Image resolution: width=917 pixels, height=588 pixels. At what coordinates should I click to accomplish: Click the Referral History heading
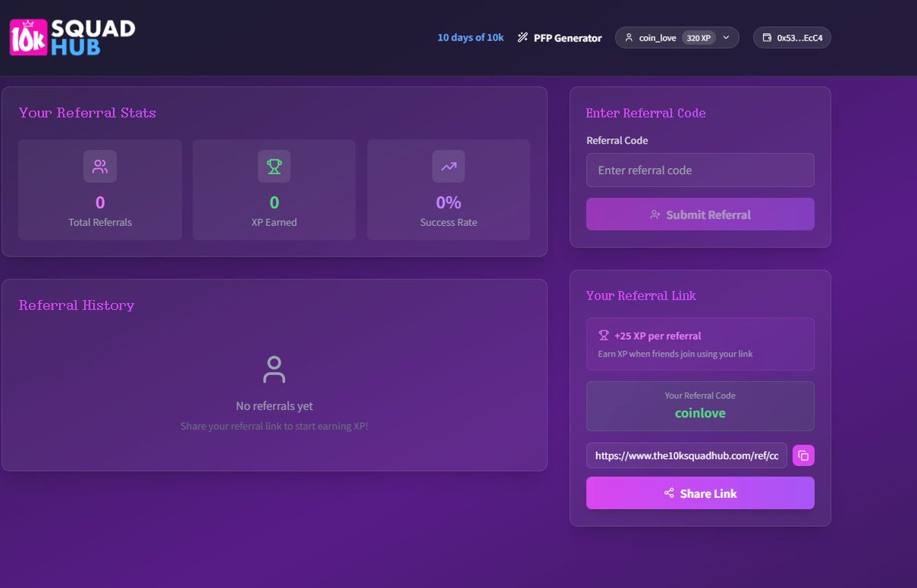click(x=76, y=305)
